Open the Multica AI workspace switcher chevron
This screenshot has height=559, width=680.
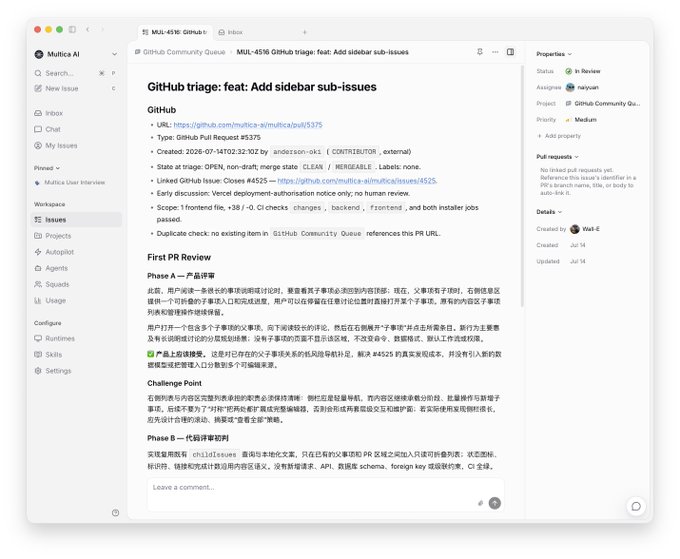[114, 54]
